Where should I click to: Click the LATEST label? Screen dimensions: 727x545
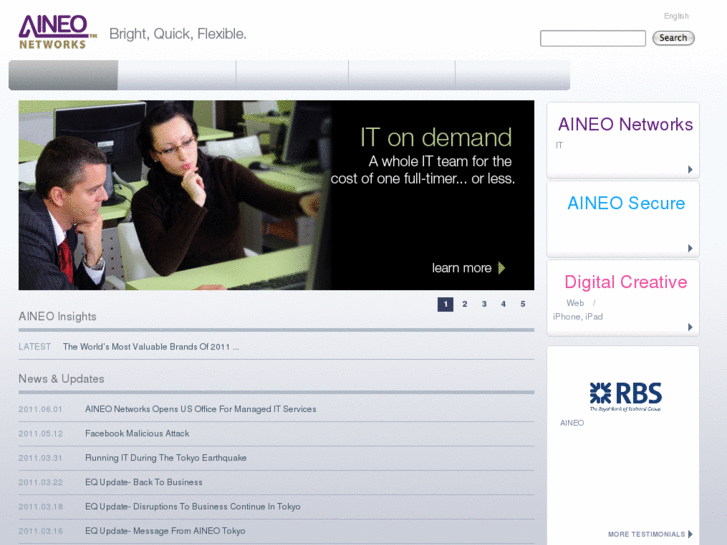point(35,347)
